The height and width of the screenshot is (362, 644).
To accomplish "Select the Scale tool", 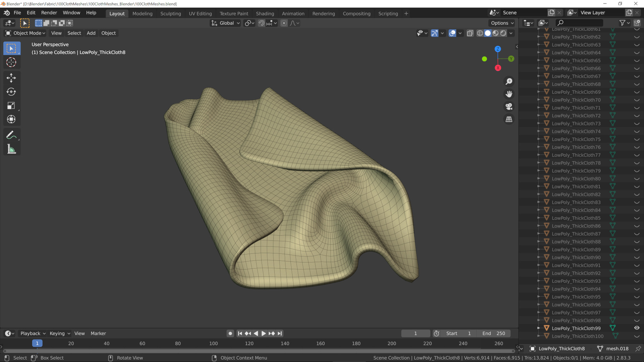I will coord(11,105).
